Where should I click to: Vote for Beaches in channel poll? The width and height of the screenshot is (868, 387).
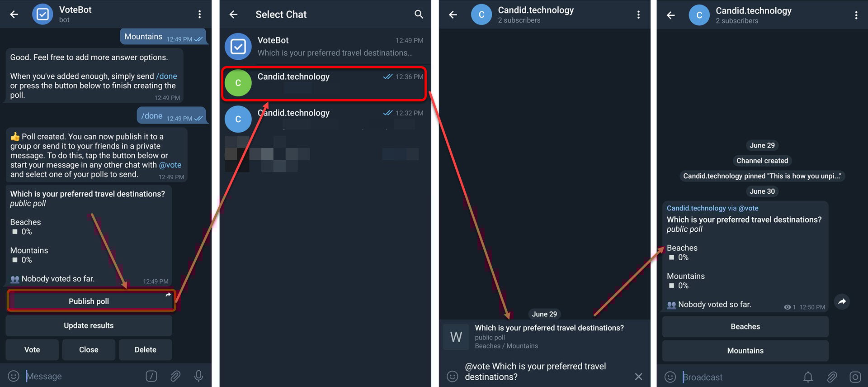click(745, 326)
